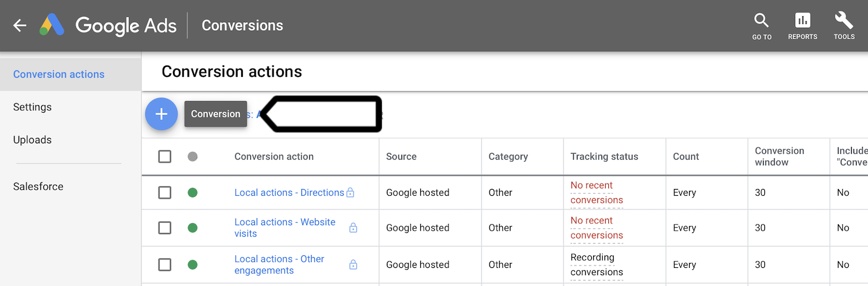Click lock icon next to Local actions - Directions

pos(350,193)
